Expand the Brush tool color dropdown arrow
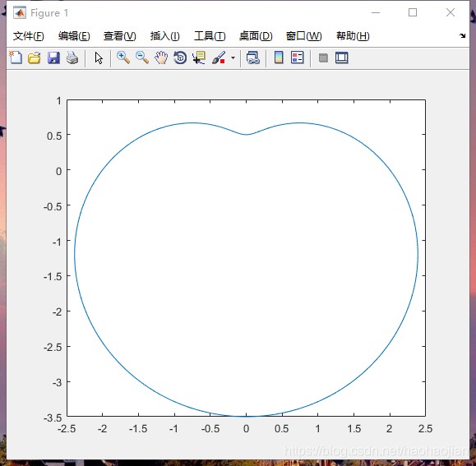 (233, 58)
